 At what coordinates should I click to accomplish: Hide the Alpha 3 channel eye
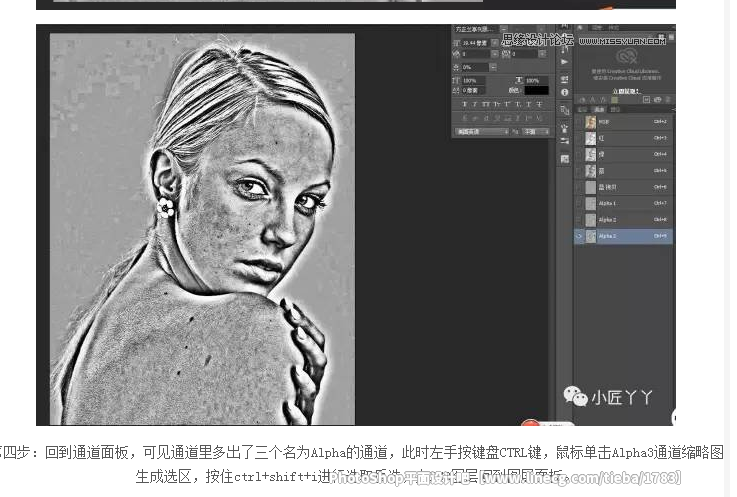click(x=579, y=236)
